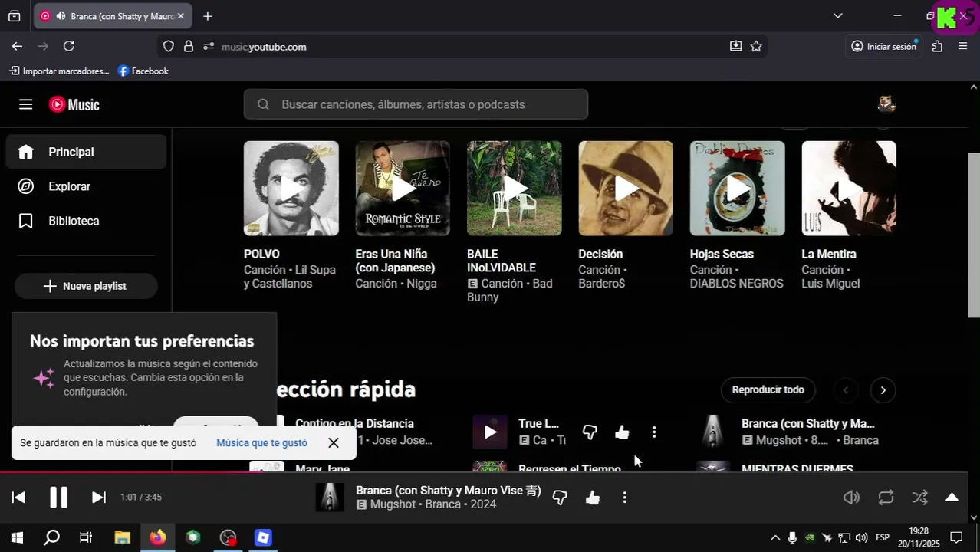Open a new browser tab
980x552 pixels.
[x=208, y=16]
